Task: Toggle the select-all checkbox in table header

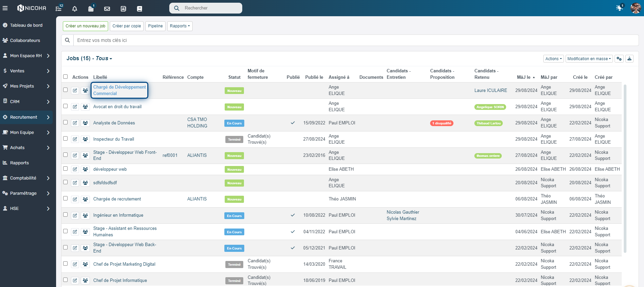Action: [x=66, y=77]
